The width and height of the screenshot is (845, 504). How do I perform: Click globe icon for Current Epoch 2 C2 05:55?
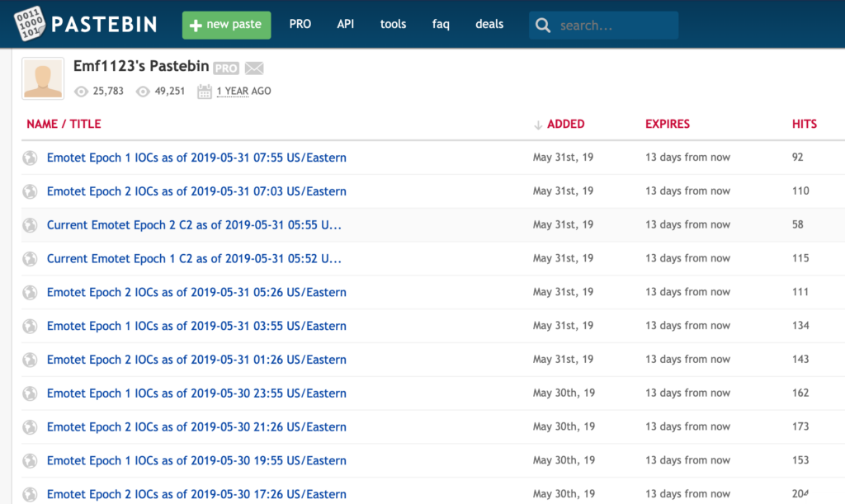click(x=31, y=225)
